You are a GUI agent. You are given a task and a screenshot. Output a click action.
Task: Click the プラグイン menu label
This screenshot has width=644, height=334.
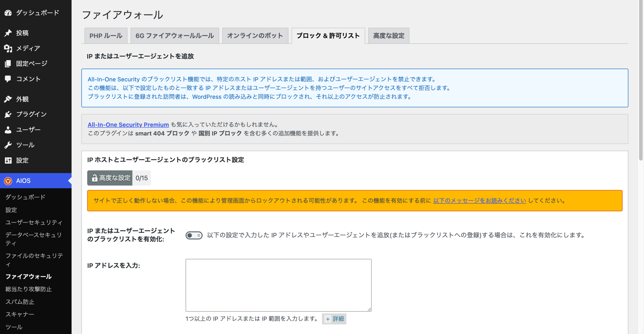click(x=31, y=114)
